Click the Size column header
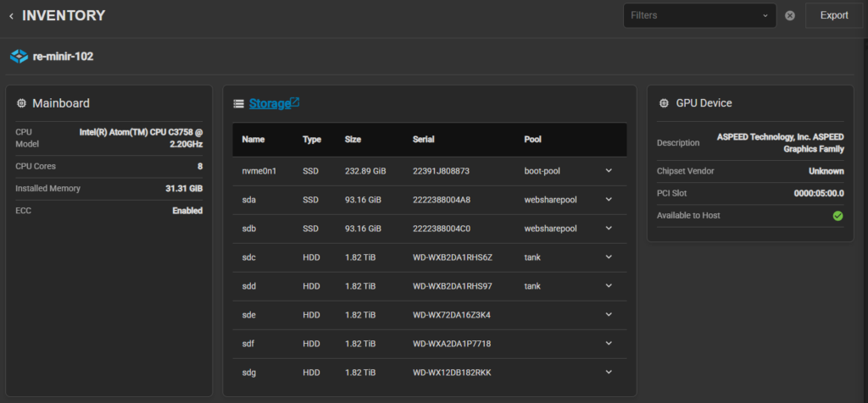The image size is (868, 403). coord(353,140)
